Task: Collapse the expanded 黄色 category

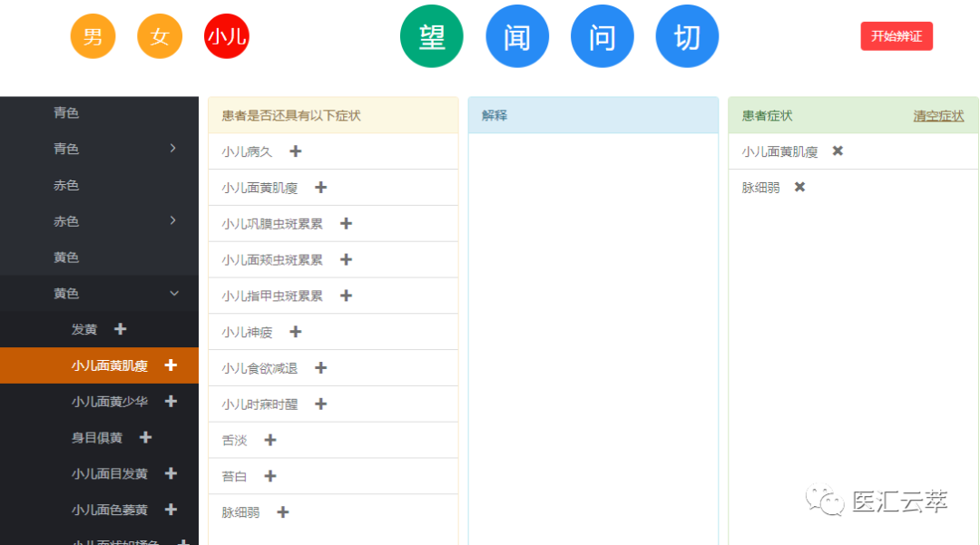Action: click(173, 293)
